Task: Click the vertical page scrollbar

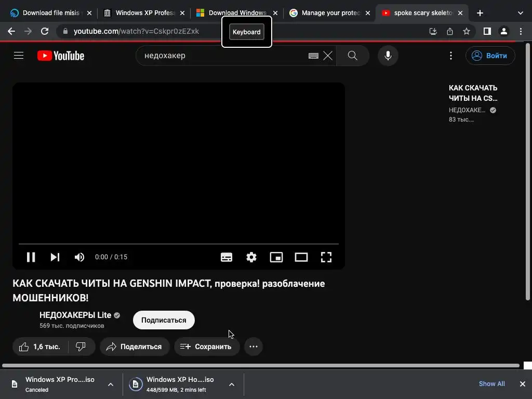Action: [528, 171]
